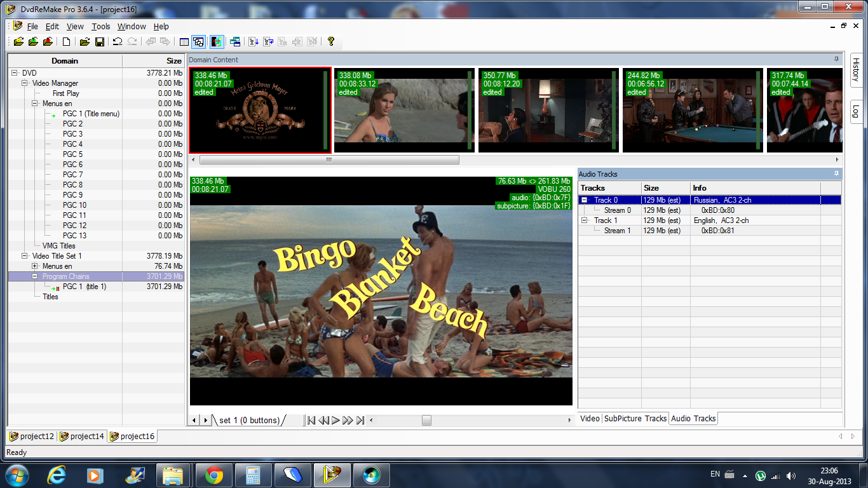Image resolution: width=868 pixels, height=488 pixels.
Task: Toggle the colorful preview mode toolbar icon
Action: click(x=217, y=42)
